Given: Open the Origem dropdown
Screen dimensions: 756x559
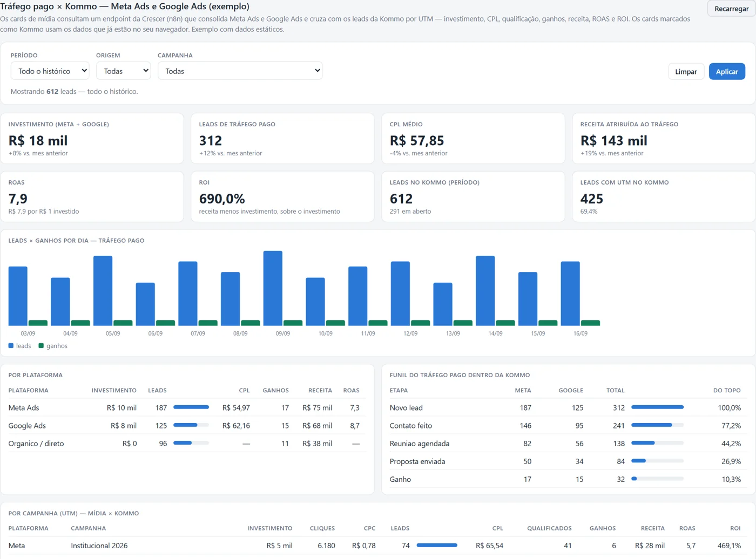Looking at the screenshot, I should pyautogui.click(x=123, y=71).
